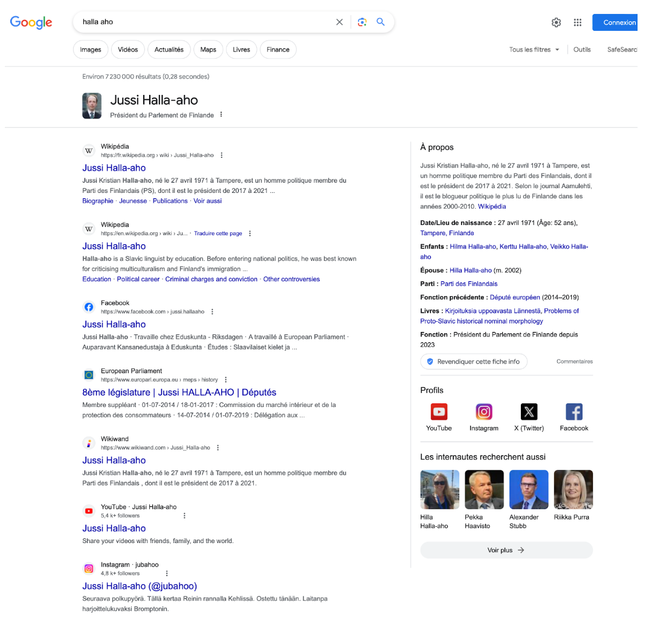Click the Facebook favicon in search results
This screenshot has height=632, width=672.
[x=89, y=307]
